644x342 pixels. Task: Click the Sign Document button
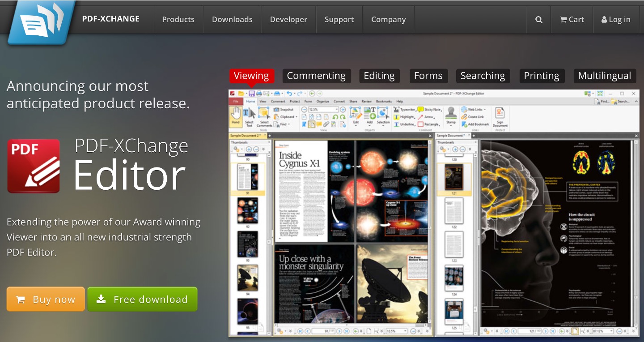(500, 117)
